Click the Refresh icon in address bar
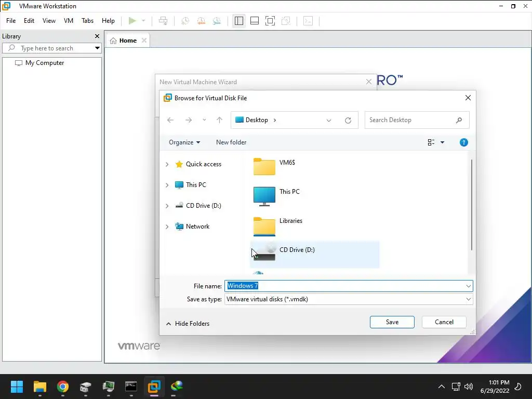 click(x=348, y=121)
